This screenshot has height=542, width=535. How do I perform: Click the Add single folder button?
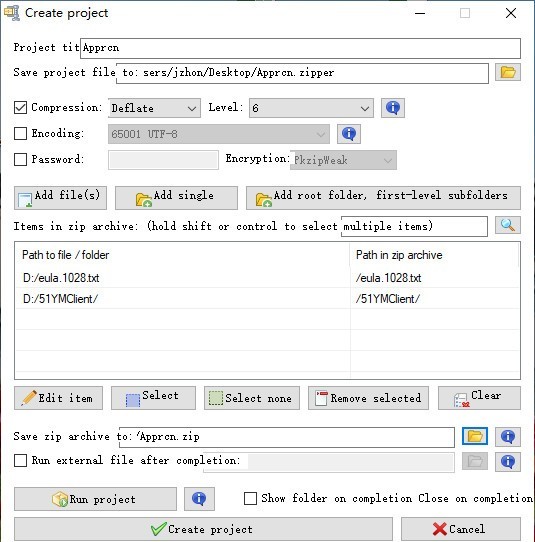coord(176,198)
